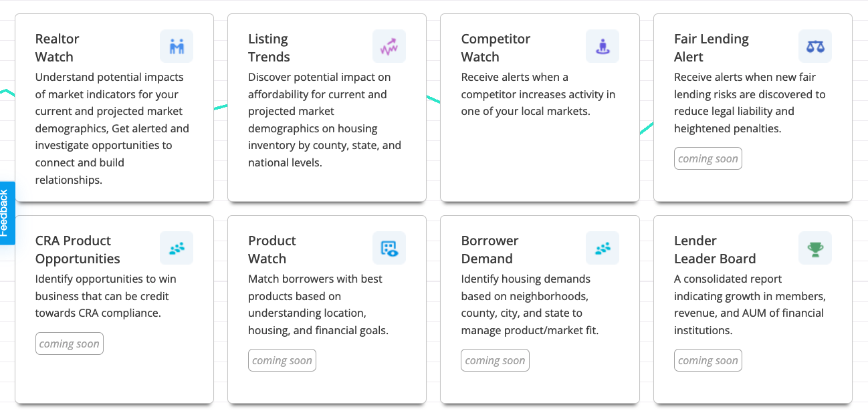
Task: Click coming soon badge under Fair Lending Alert
Action: pos(708,158)
